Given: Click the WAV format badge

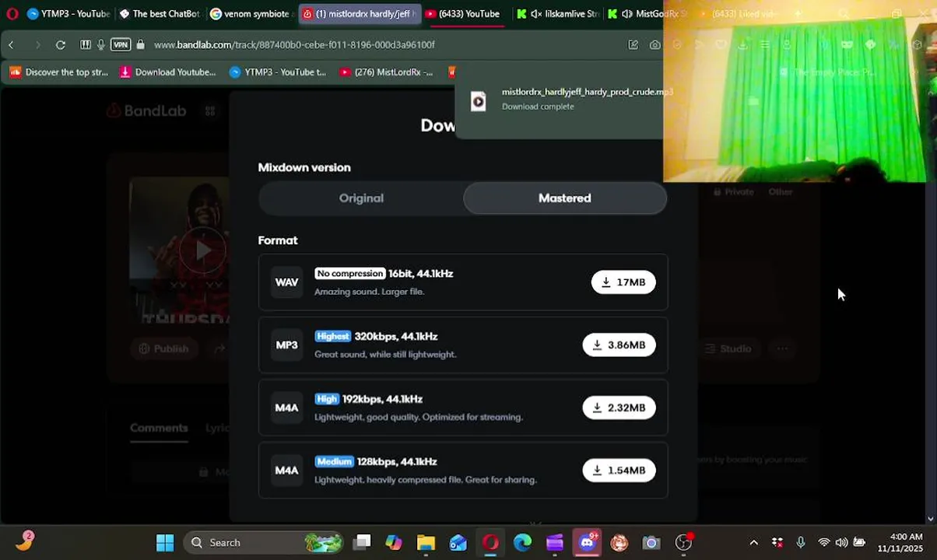Looking at the screenshot, I should click(286, 282).
